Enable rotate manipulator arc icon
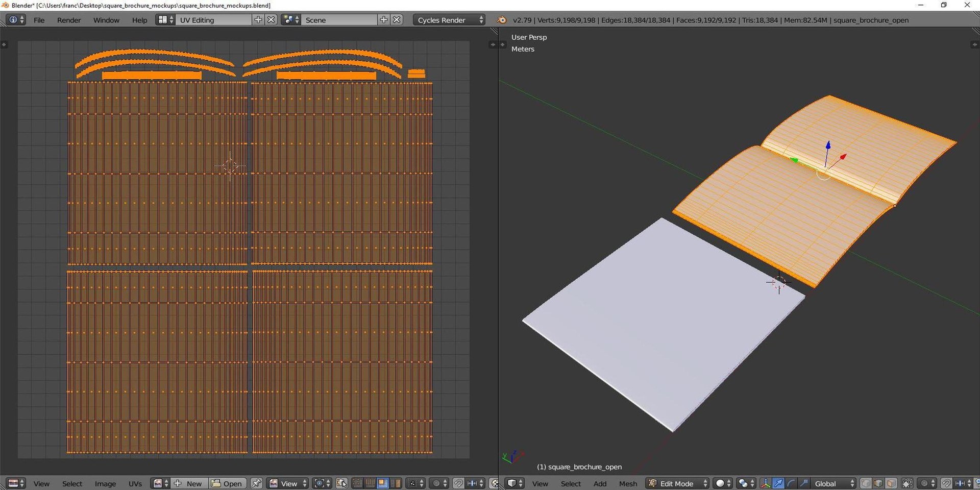 click(x=791, y=483)
